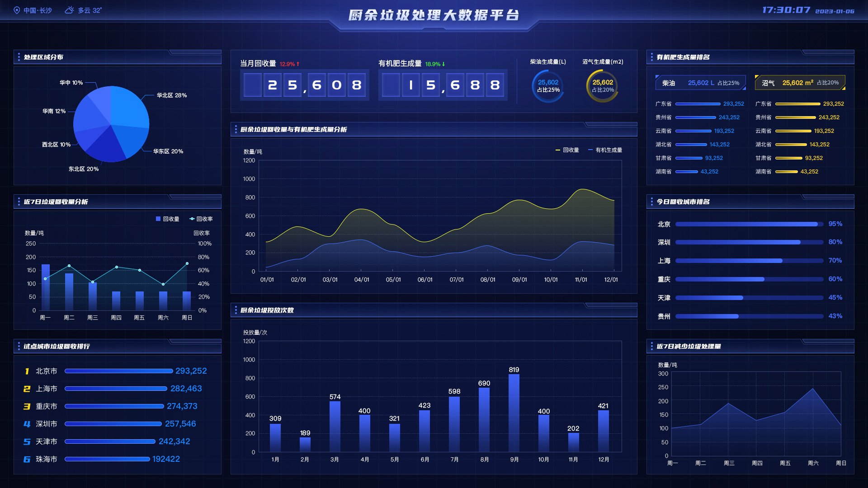
Task: Click the cloudy weather icon
Action: (69, 10)
